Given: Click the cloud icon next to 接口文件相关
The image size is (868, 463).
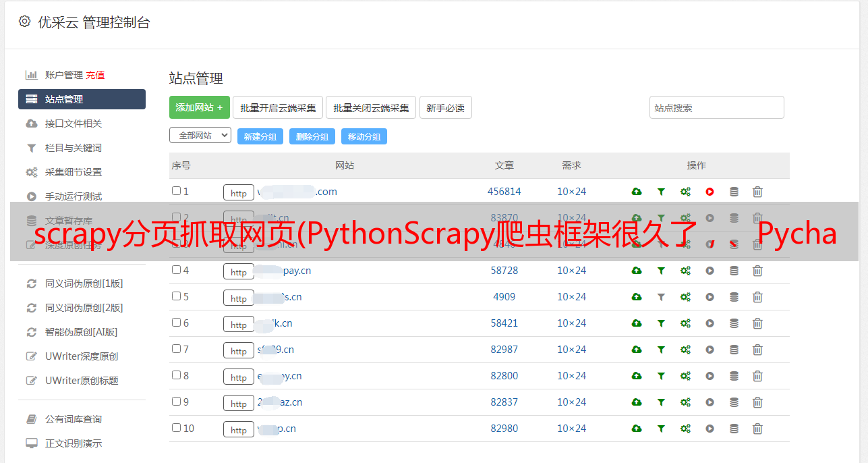Looking at the screenshot, I should point(31,124).
